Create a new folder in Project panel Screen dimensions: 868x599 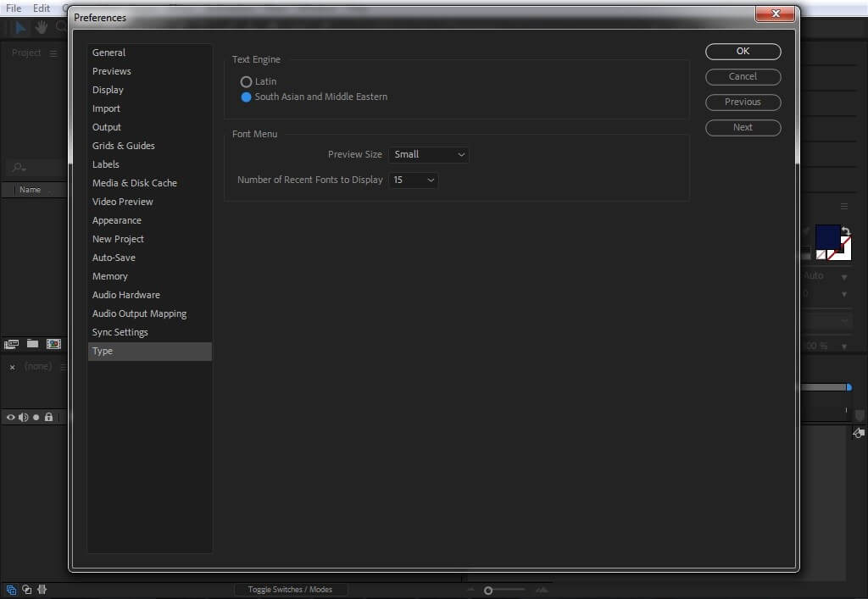(33, 344)
